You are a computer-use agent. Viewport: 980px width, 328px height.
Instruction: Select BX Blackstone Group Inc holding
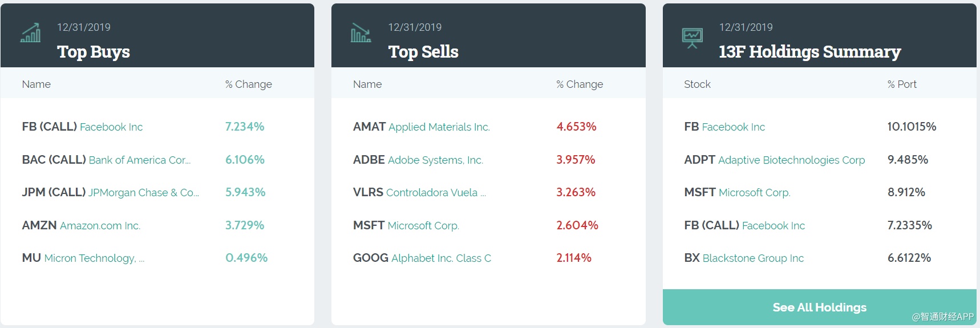(x=744, y=258)
